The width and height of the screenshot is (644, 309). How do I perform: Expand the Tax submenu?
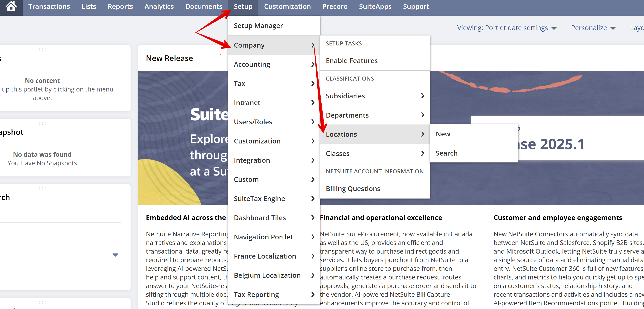[x=274, y=83]
